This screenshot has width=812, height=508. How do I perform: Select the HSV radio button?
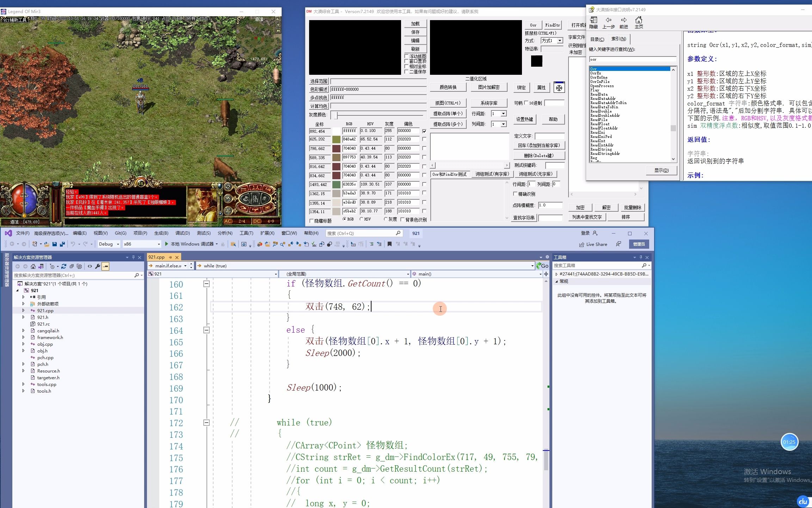pyautogui.click(x=361, y=219)
